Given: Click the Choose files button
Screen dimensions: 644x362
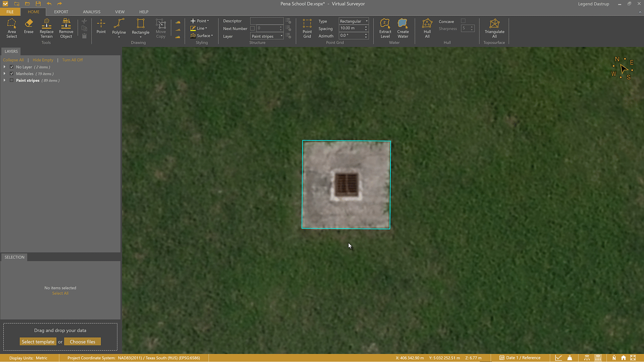Looking at the screenshot, I should [83, 341].
